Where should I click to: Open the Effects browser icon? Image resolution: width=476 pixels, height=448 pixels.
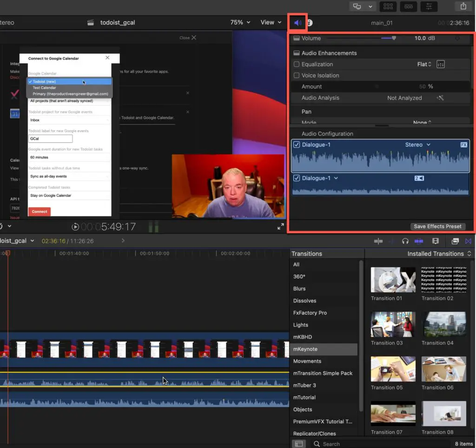coord(455,241)
